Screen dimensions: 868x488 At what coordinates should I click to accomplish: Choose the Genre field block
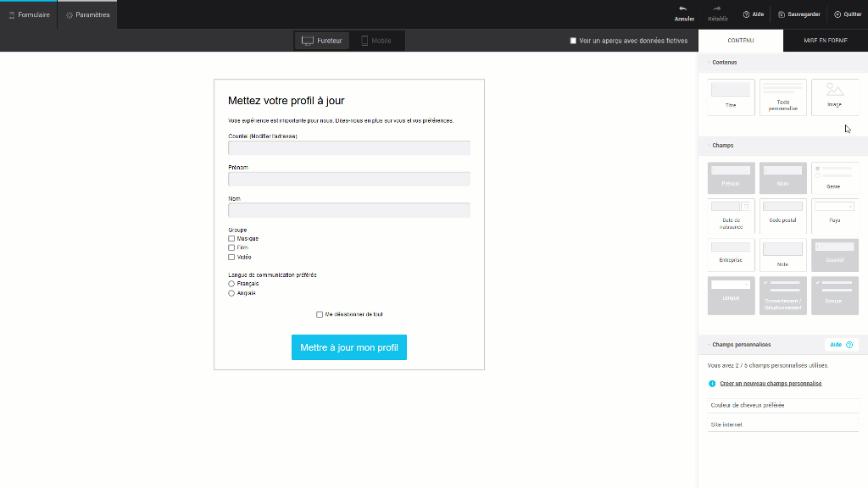click(x=834, y=178)
